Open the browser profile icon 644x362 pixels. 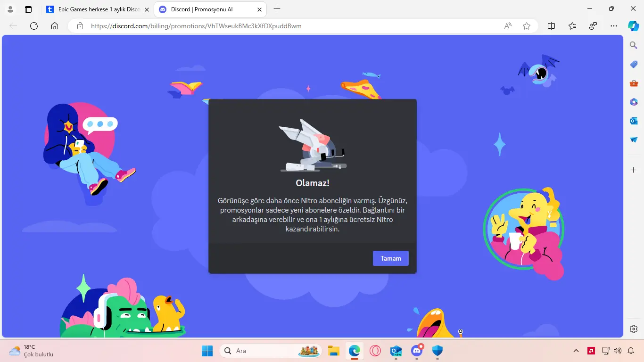(10, 9)
